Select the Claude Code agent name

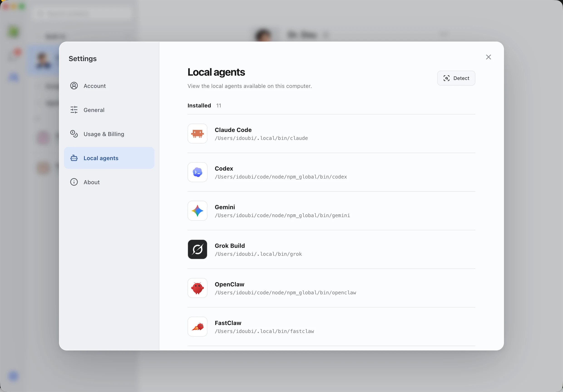click(x=233, y=130)
